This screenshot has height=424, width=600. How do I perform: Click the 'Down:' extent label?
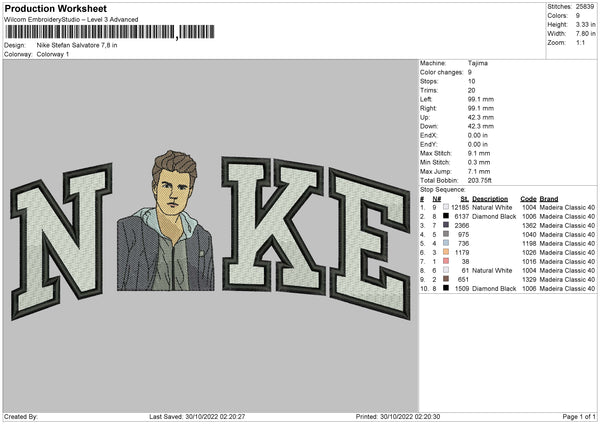click(429, 126)
